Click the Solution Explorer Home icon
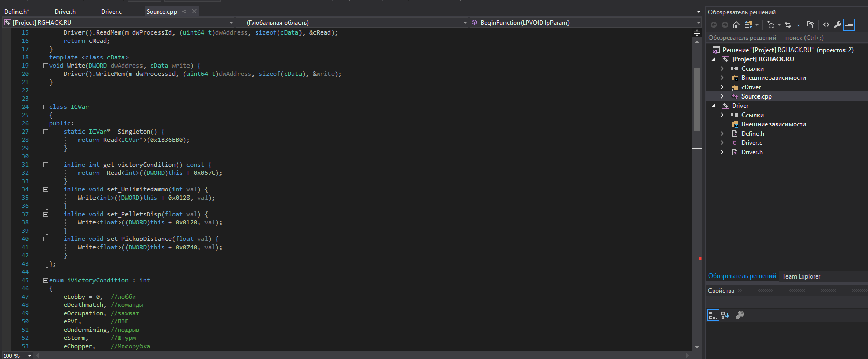The image size is (868, 359). 736,25
